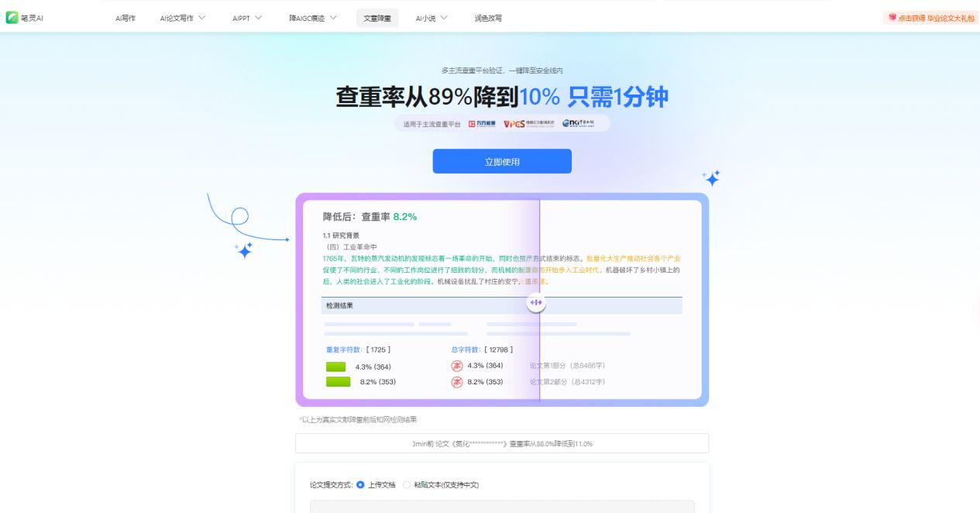This screenshot has height=513, width=980.
Task: Click the 论文第2部分 (总4312字) text
Action: click(x=567, y=382)
